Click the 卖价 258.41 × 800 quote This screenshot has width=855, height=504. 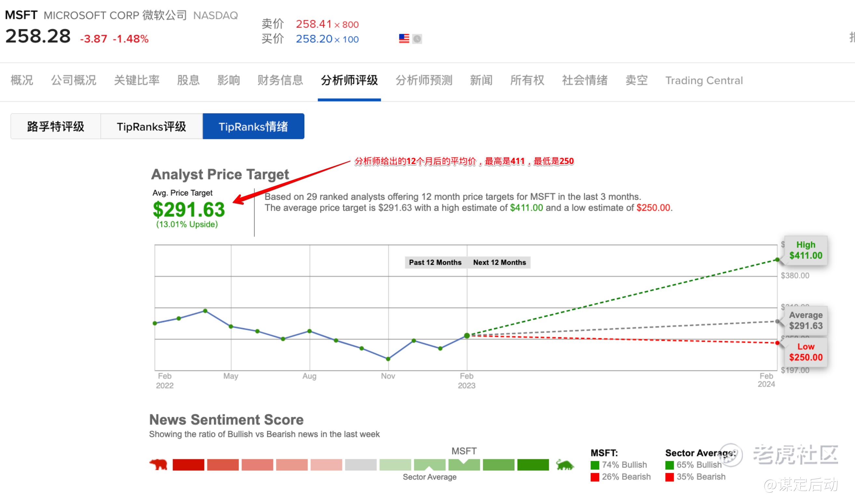point(310,24)
